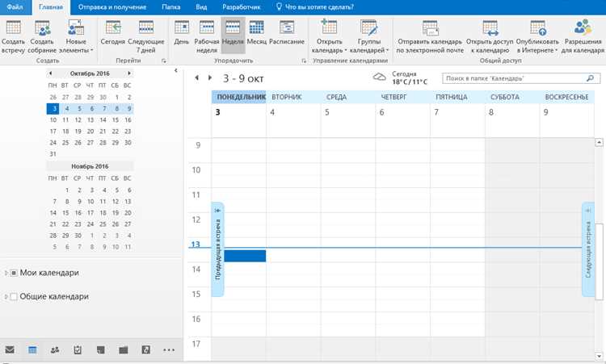This screenshot has height=364, width=606.
Task: Click Разрешения для календаря icon
Action: [x=583, y=27]
